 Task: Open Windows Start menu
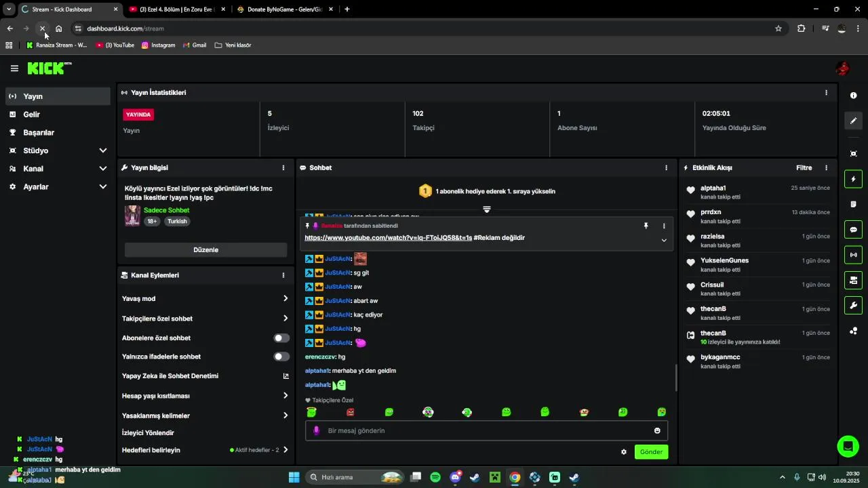(x=294, y=477)
